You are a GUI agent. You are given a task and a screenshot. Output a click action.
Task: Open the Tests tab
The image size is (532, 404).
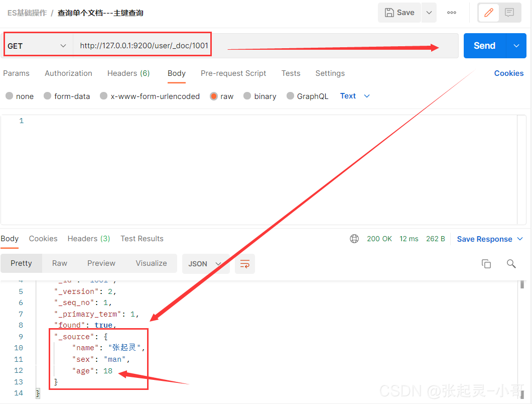click(291, 73)
